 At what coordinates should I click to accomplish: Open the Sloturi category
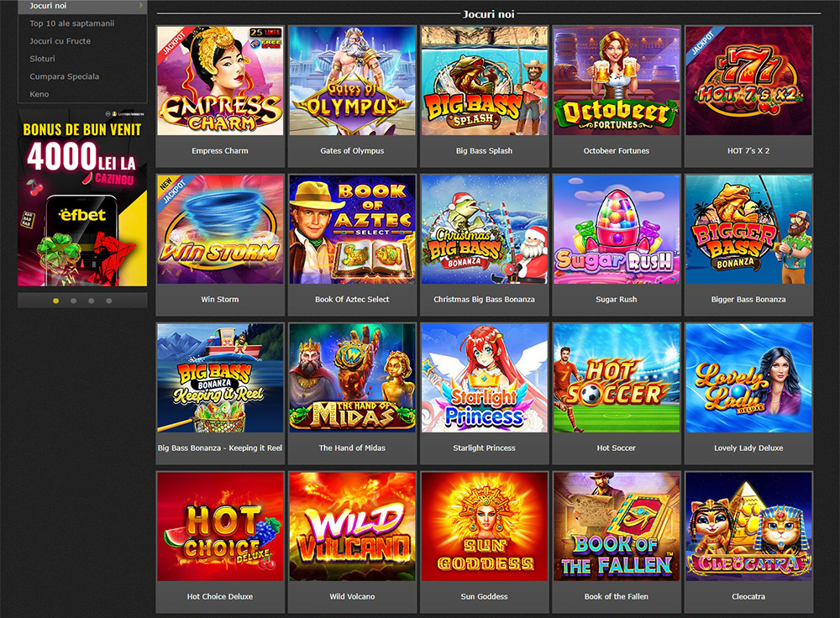click(42, 59)
